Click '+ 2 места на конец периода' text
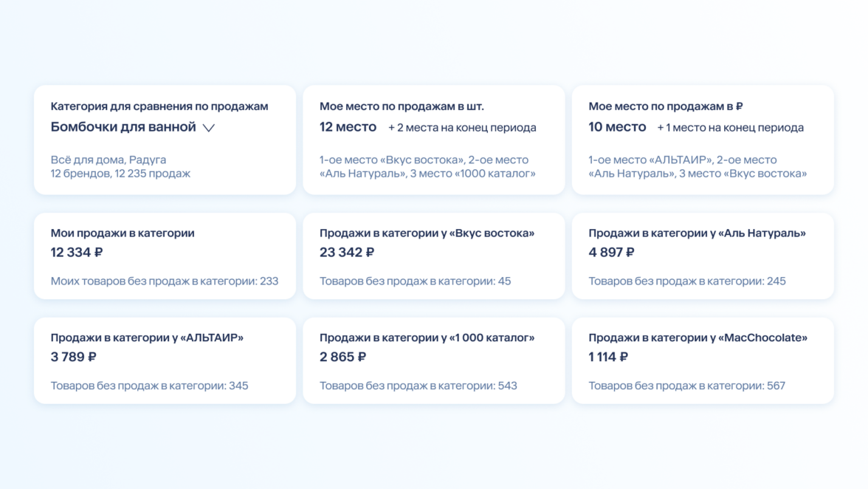 point(462,128)
